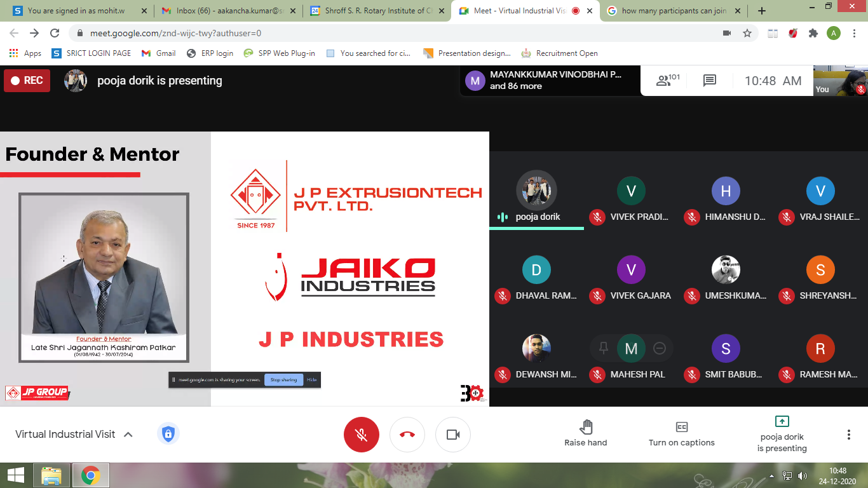This screenshot has width=868, height=488.
Task: Click SMIT BABUB... muted mic icon
Action: coord(691,375)
